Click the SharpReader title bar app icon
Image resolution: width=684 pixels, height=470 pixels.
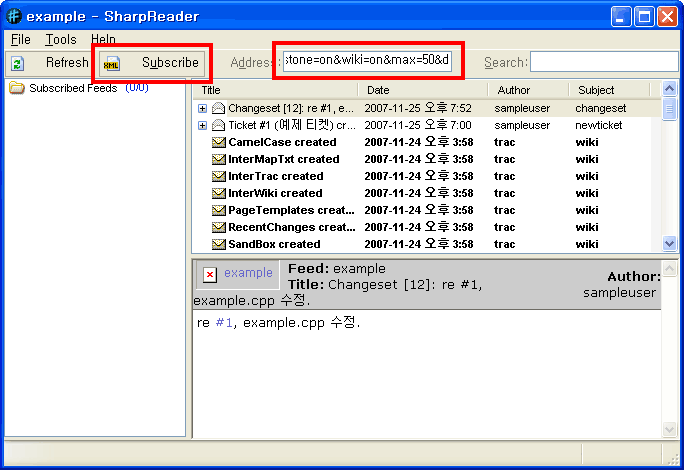click(14, 16)
